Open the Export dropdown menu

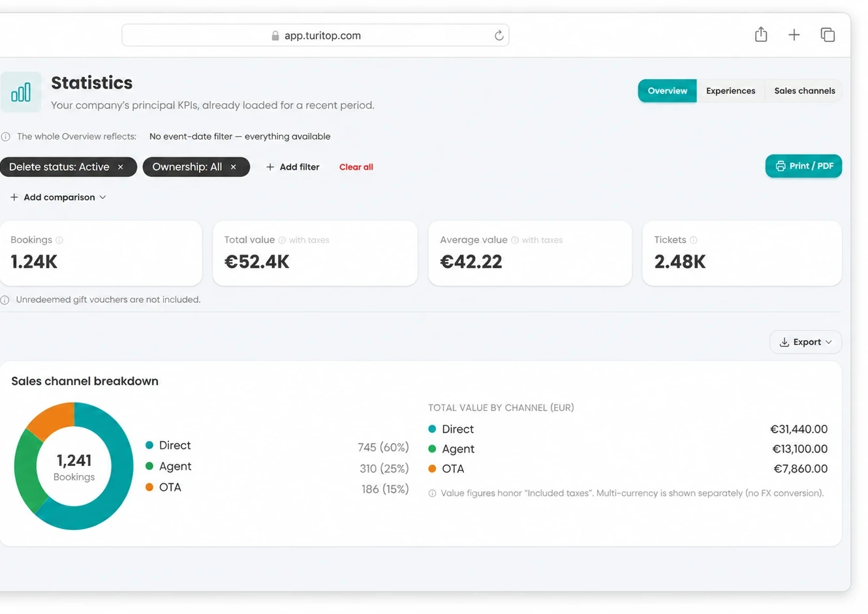805,342
